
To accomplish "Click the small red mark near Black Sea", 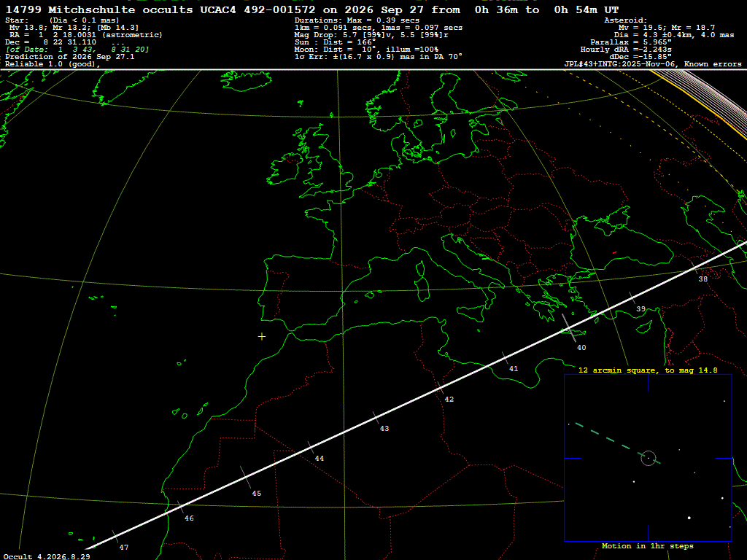I will (x=615, y=252).
